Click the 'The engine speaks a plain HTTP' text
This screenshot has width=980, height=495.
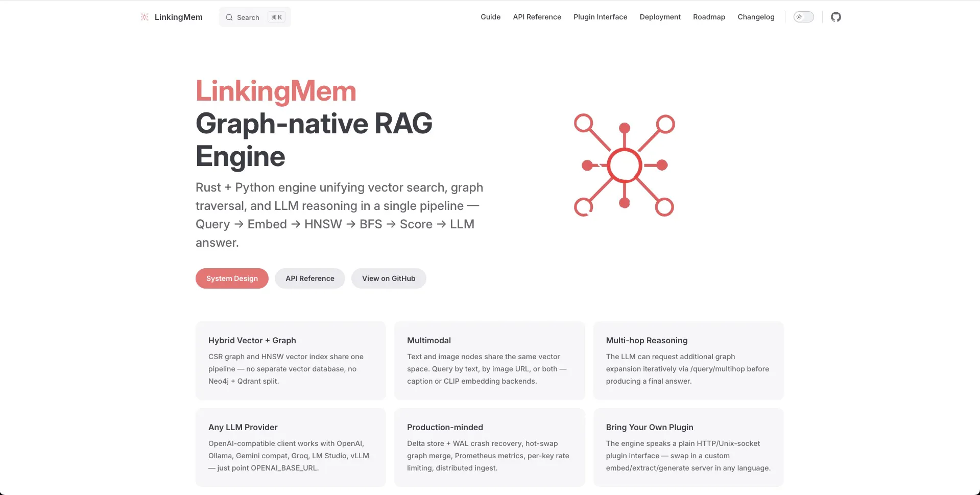688,456
